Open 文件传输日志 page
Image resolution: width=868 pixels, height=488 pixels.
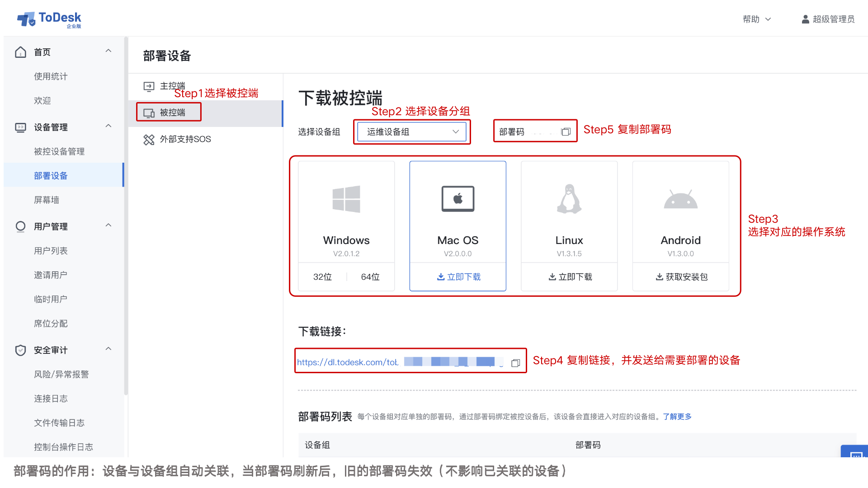pos(59,423)
